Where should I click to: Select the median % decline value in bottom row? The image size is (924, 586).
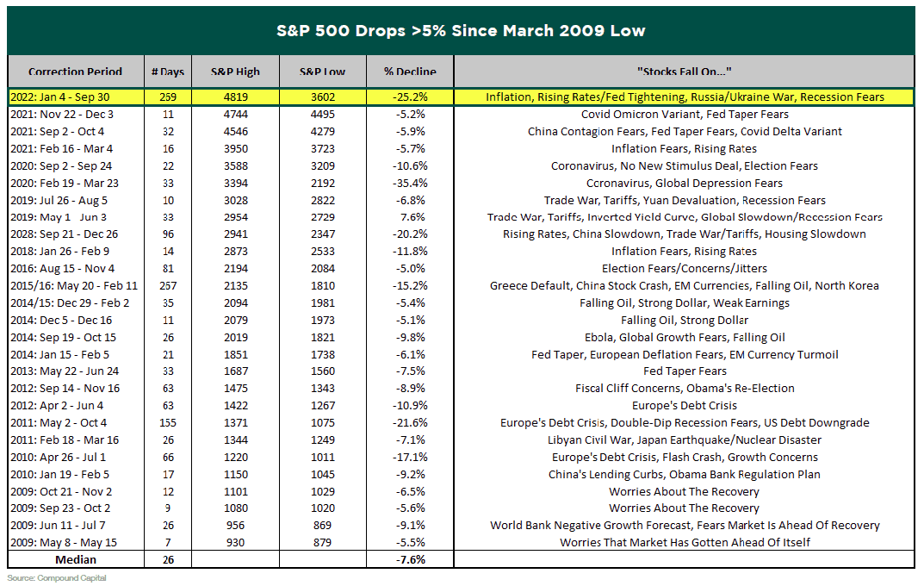click(x=409, y=559)
